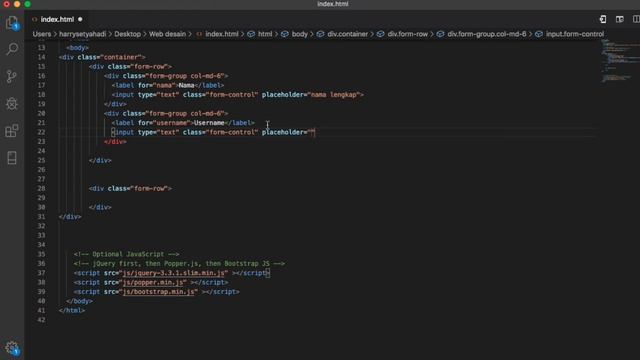
Task: Click the input.form-control breadcrumb segment
Action: tap(575, 34)
